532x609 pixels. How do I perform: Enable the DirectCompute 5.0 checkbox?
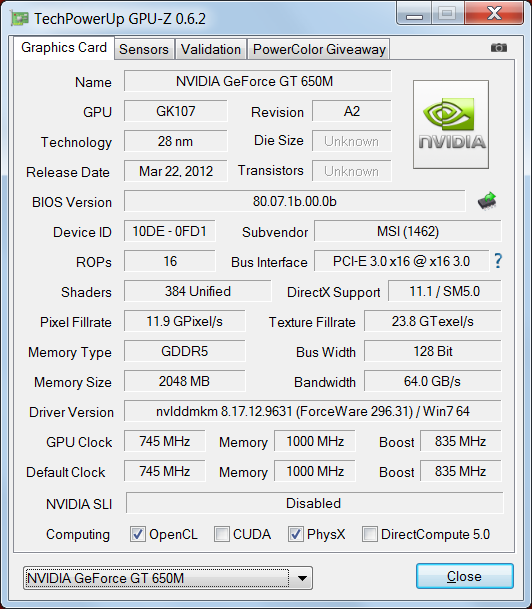pos(369,534)
